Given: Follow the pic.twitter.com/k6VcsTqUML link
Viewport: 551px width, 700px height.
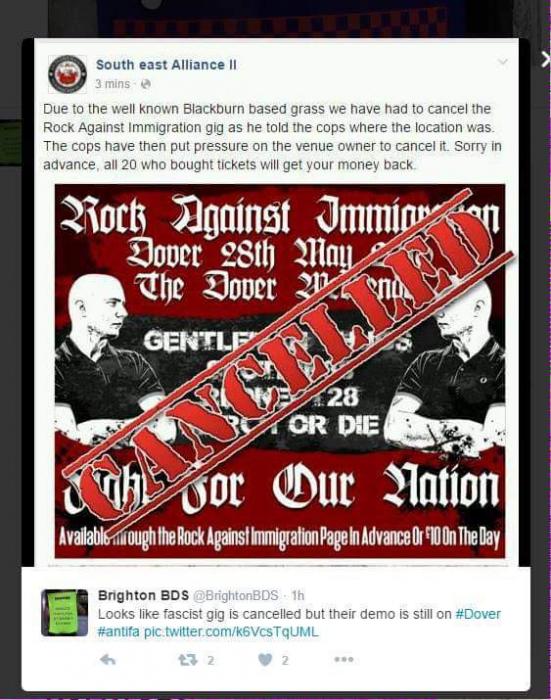Looking at the screenshot, I should (x=231, y=632).
